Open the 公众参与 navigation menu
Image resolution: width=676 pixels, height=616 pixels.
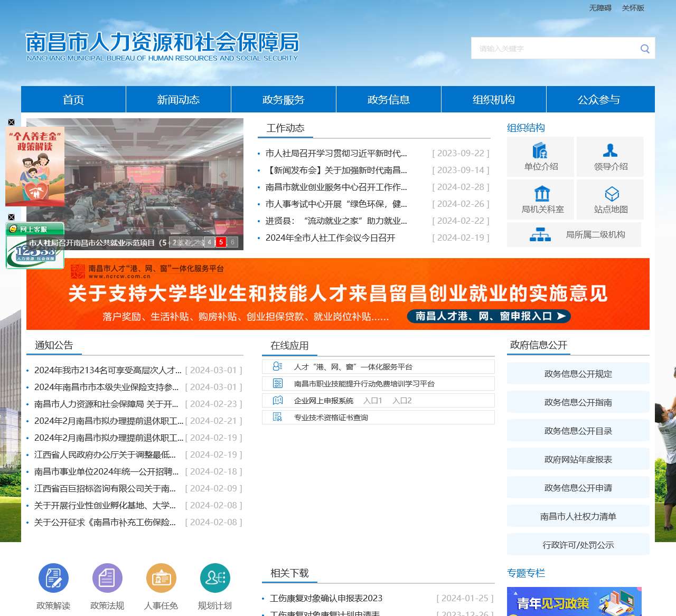(x=599, y=99)
